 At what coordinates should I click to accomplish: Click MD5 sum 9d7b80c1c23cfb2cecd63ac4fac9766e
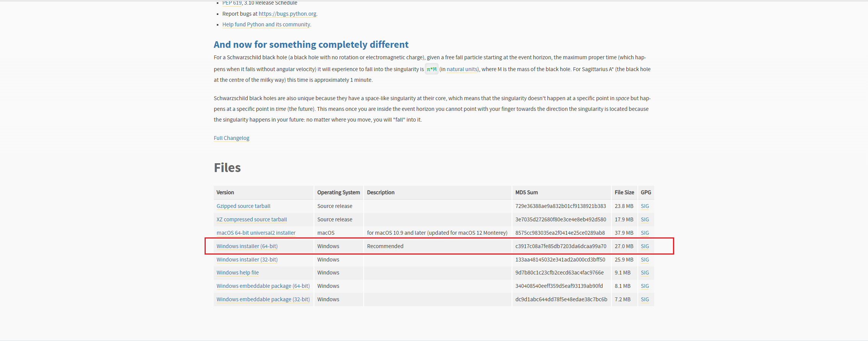tap(559, 273)
